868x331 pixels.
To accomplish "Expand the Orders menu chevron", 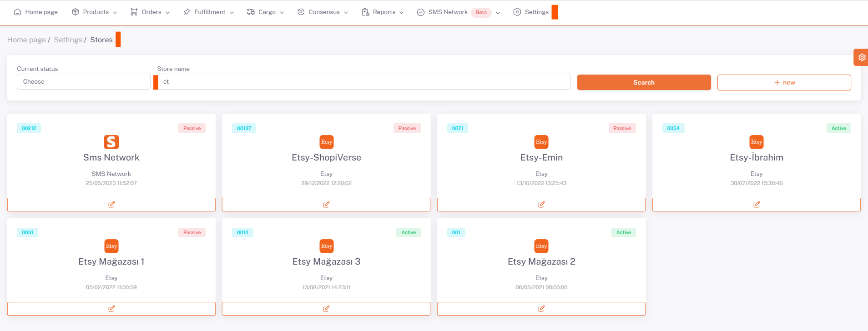I will [168, 13].
